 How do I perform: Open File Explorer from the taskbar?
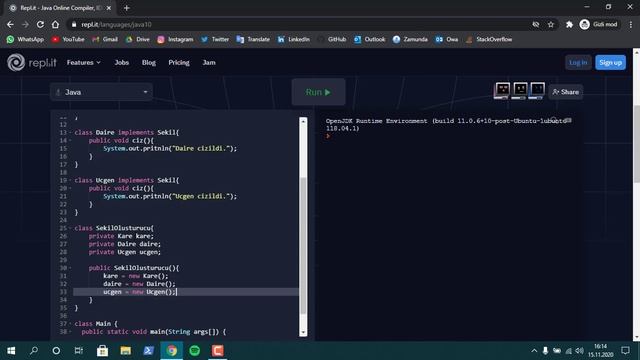[125, 351]
